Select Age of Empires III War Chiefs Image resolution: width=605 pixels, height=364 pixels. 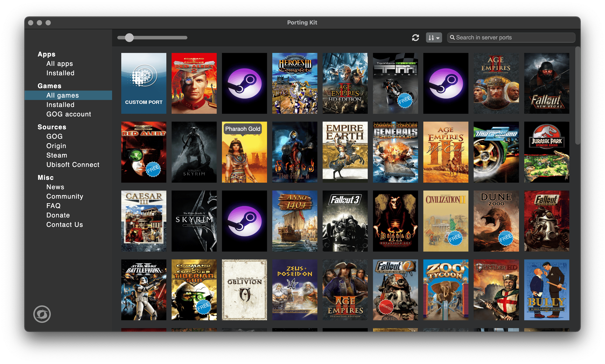click(x=446, y=152)
